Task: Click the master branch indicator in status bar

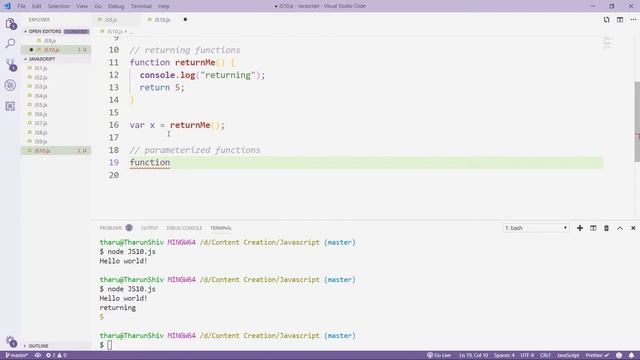Action: click(x=16, y=356)
